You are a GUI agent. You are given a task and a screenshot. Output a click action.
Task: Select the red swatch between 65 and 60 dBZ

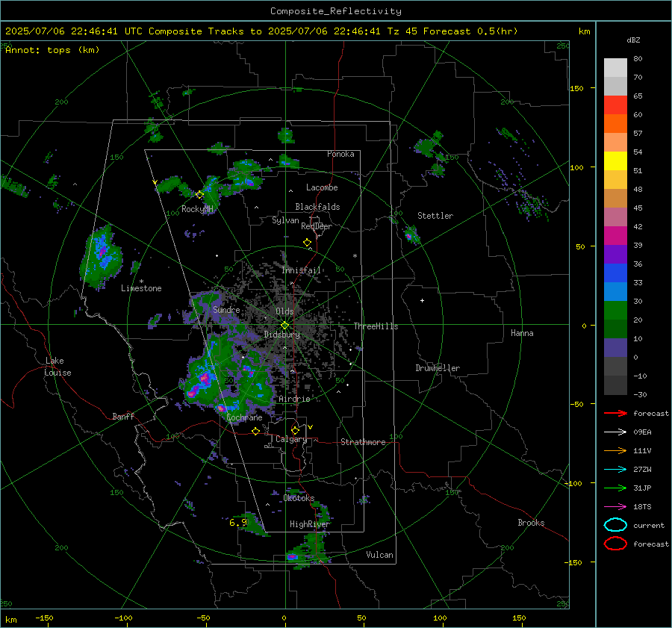pyautogui.click(x=615, y=105)
